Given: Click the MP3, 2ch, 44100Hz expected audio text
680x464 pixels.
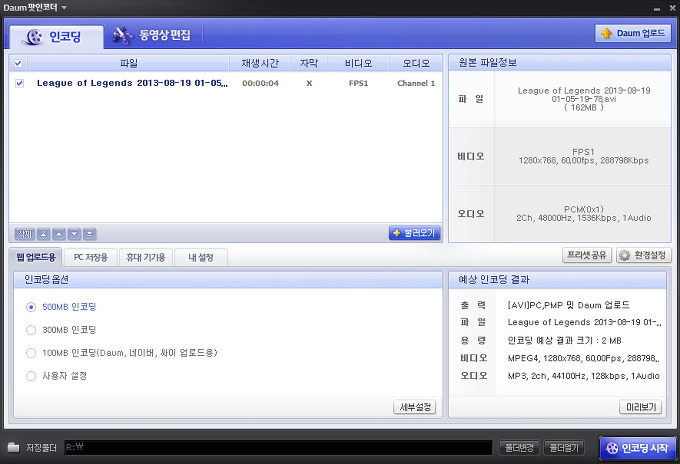Looking at the screenshot, I should point(584,376).
